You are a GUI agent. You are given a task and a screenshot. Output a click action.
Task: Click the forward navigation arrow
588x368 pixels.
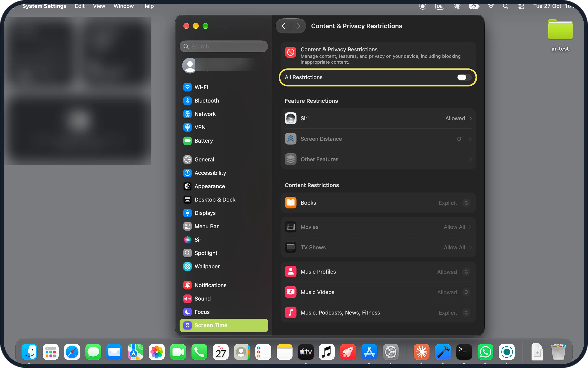tap(299, 26)
